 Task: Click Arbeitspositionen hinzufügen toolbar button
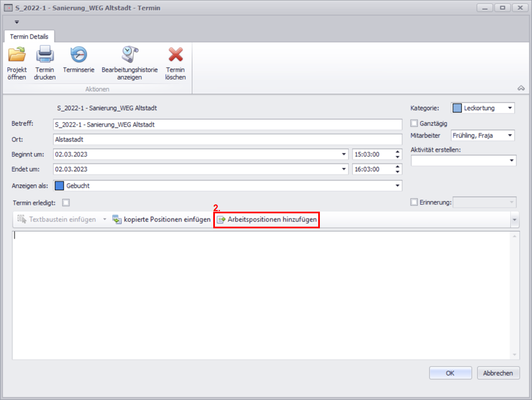[x=267, y=220]
